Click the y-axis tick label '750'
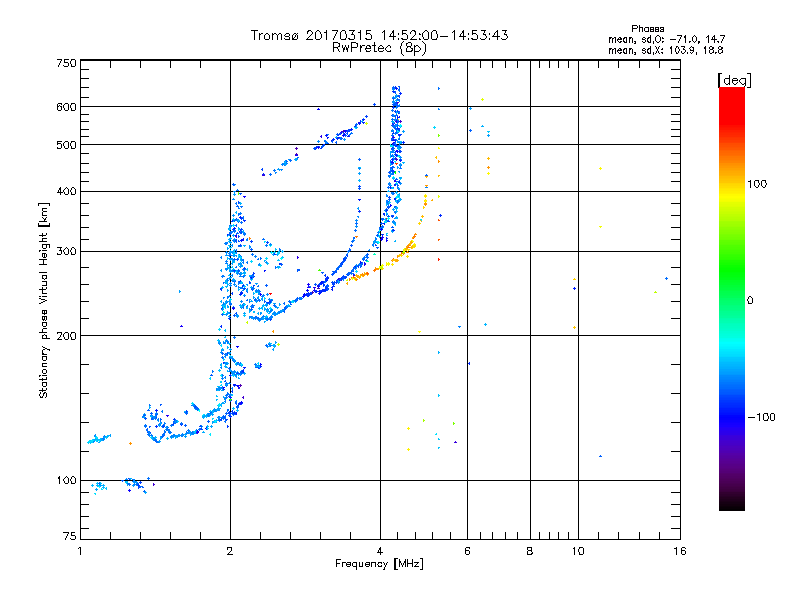Viewport: 800px width, 600px height. tap(66, 63)
